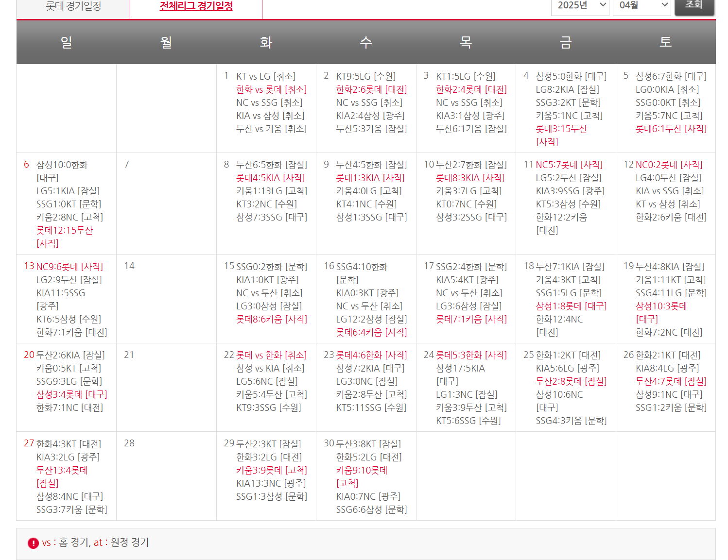
Task: Click 롯데8:6키움 [사직] on April 15
Action: coord(272,319)
